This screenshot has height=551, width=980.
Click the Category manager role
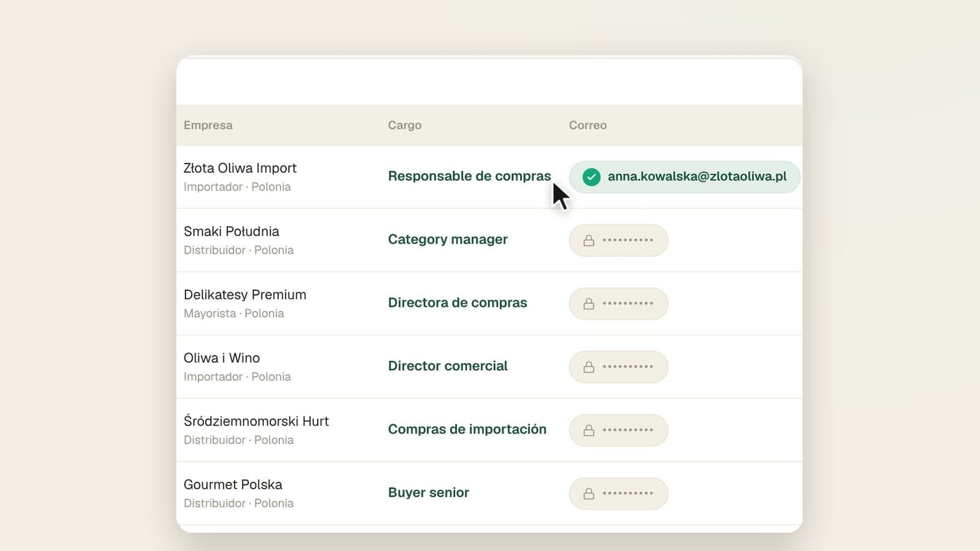point(448,239)
